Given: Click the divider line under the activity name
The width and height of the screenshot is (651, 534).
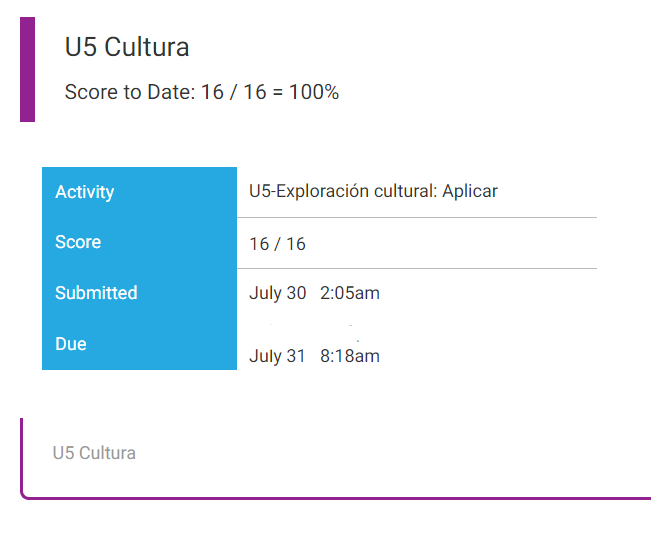Looking at the screenshot, I should point(417,217).
